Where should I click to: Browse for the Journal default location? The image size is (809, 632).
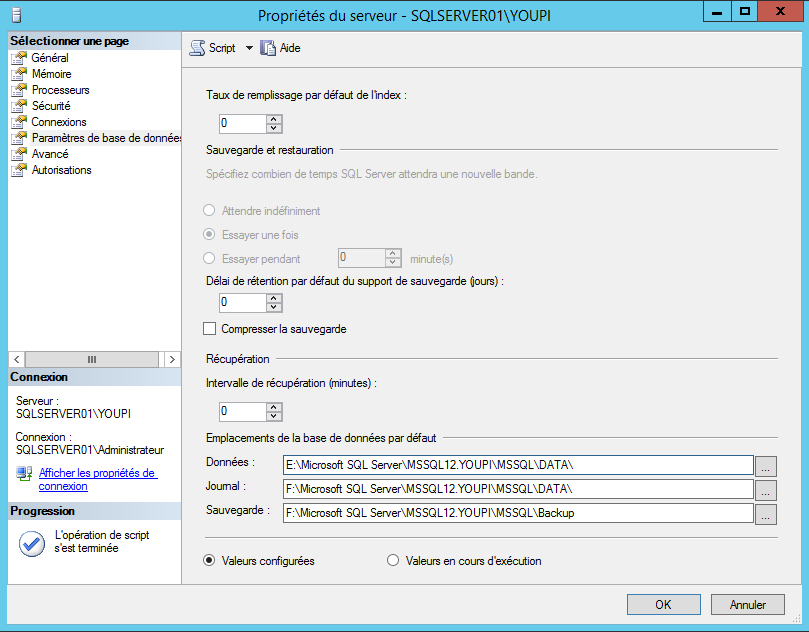tap(766, 490)
